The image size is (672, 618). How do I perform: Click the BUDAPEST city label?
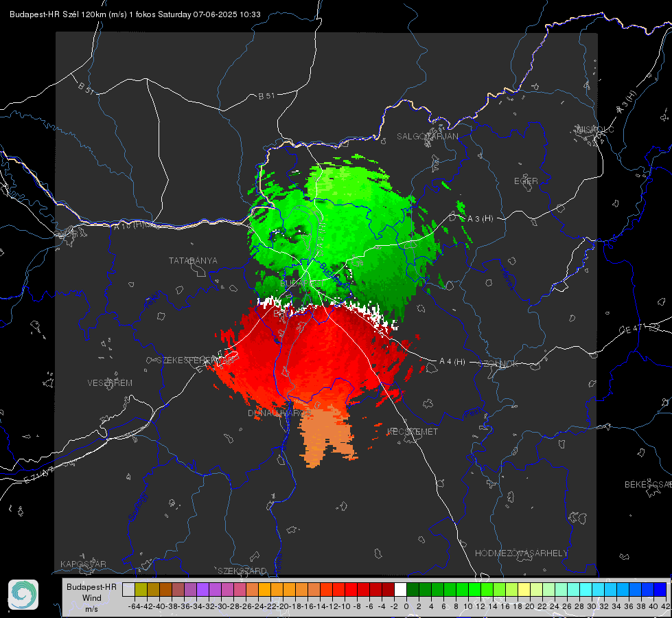302,284
